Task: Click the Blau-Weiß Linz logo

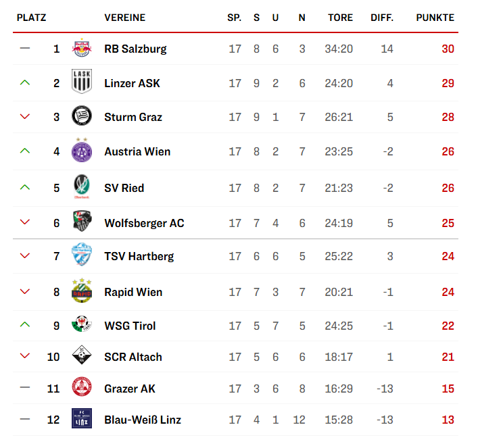Action: [82, 419]
